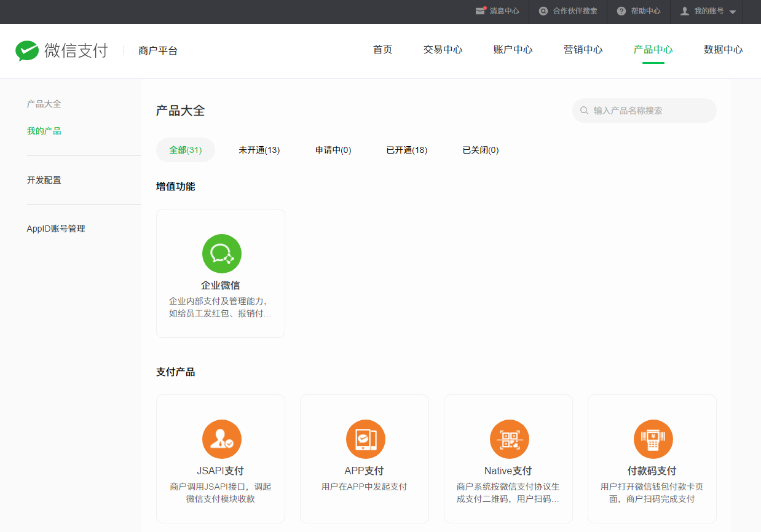Click the 开发配置 sidebar link

click(44, 180)
